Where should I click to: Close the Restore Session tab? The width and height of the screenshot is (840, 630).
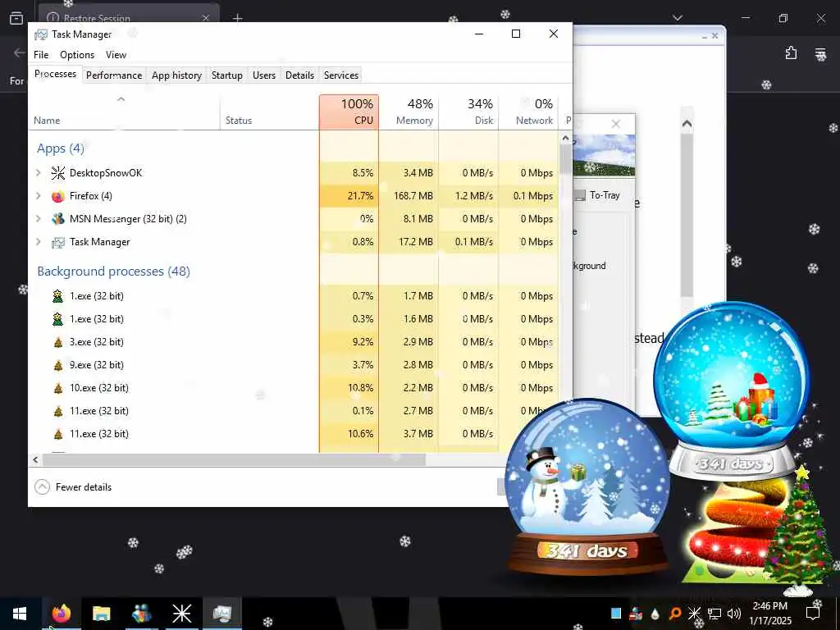206,18
